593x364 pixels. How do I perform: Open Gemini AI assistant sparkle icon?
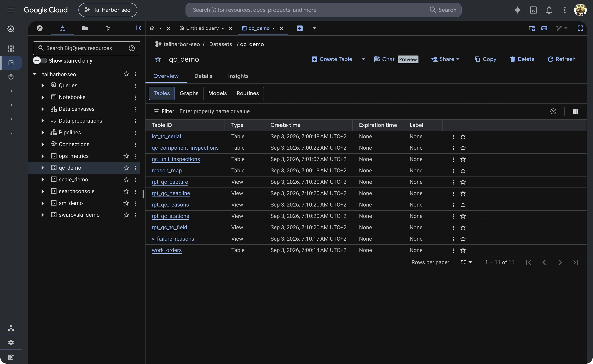click(518, 10)
